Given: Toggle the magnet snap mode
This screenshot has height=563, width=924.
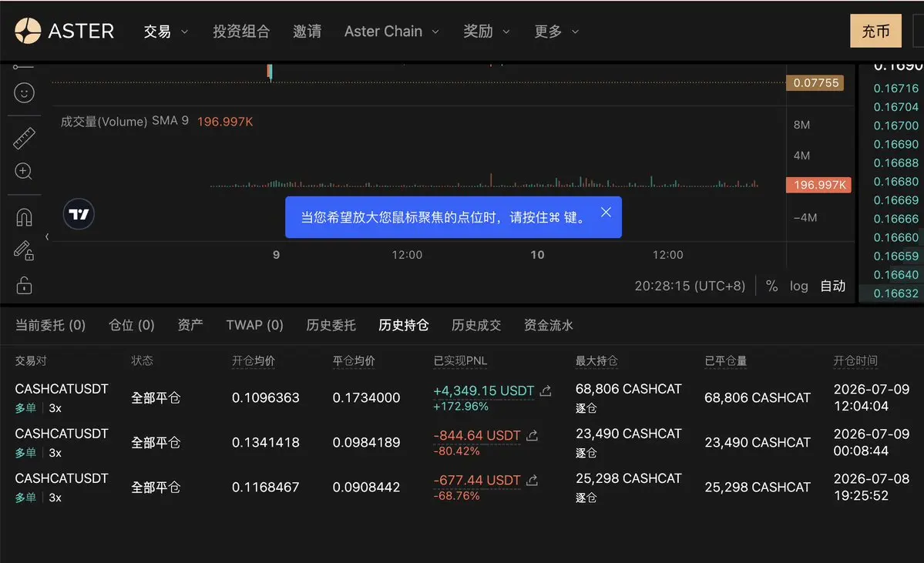Looking at the screenshot, I should (24, 217).
